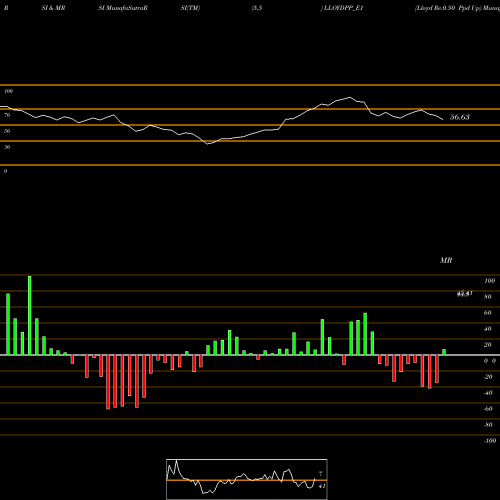Click RSI axis label 70
This screenshot has width=500, height=500.
(7, 115)
